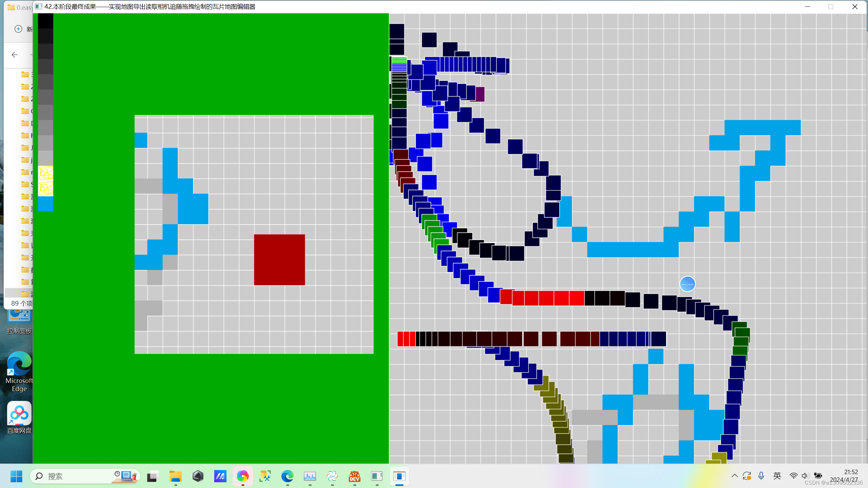Open the screen capture/monitor icon
Screen dimensions: 868x488
(x=310, y=476)
